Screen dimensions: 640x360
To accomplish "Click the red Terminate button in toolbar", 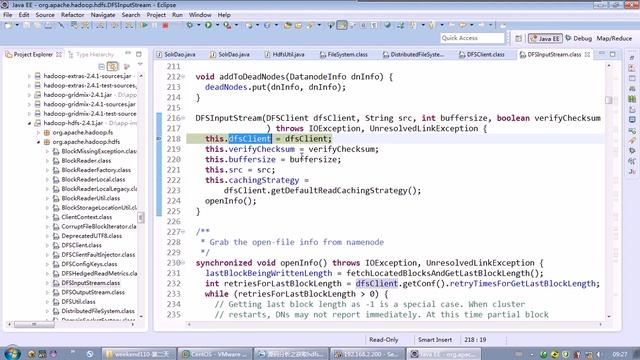I will click(165, 25).
